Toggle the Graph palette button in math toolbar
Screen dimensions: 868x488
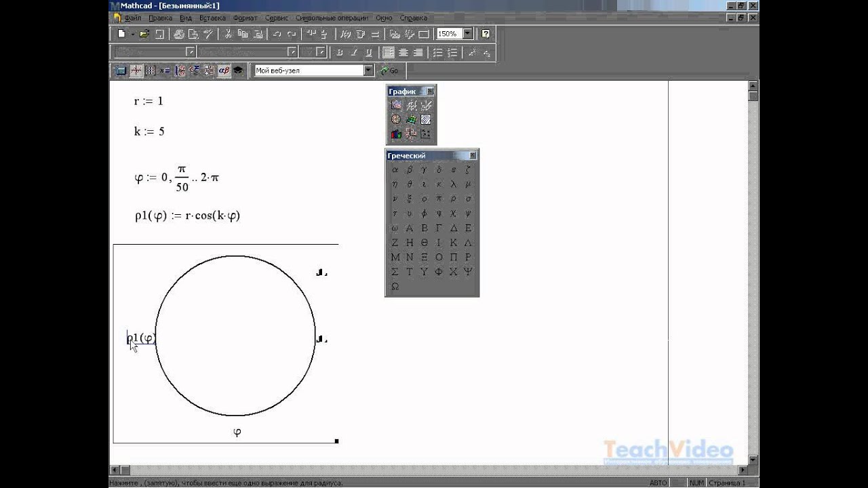136,70
